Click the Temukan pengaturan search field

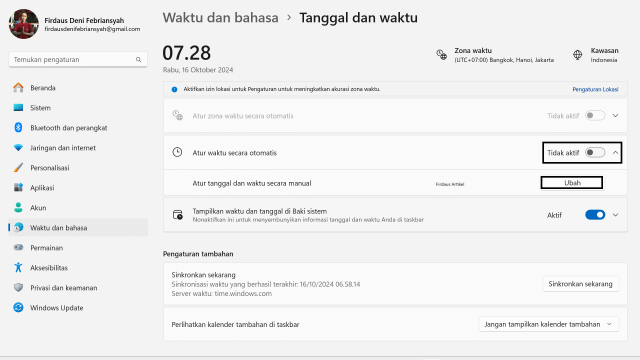78,60
